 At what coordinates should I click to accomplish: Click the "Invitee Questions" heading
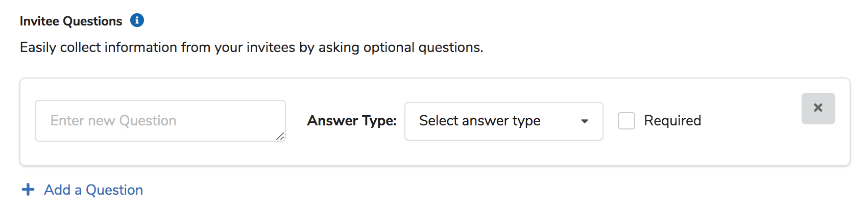coord(71,21)
